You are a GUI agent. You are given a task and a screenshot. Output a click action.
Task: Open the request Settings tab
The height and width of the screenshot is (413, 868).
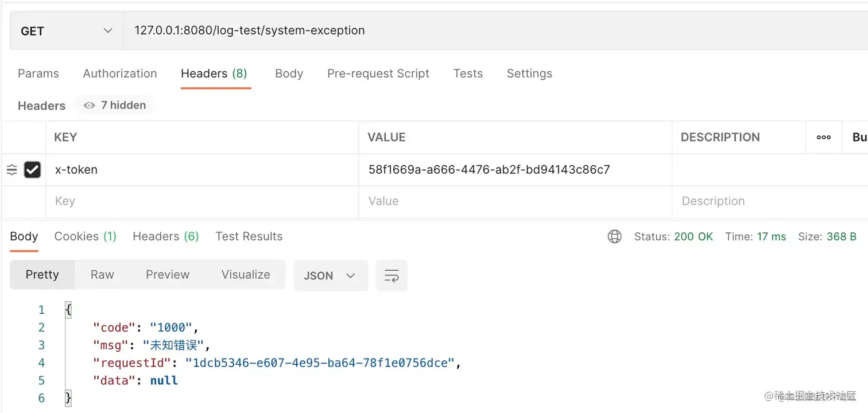pyautogui.click(x=529, y=73)
